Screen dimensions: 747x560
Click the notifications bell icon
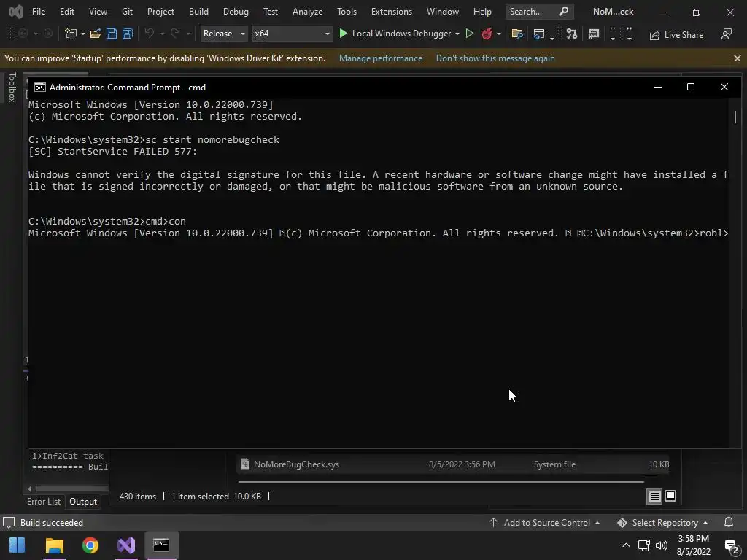(x=729, y=522)
